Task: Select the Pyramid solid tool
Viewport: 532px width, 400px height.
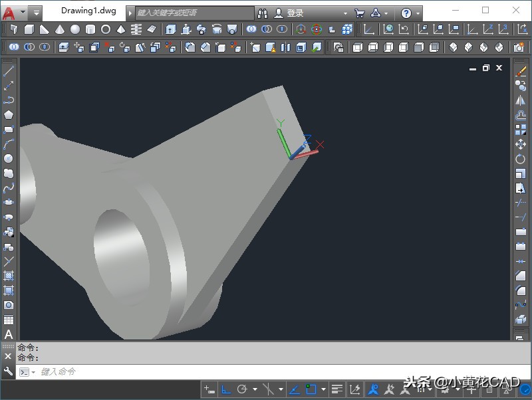Action: (121, 29)
